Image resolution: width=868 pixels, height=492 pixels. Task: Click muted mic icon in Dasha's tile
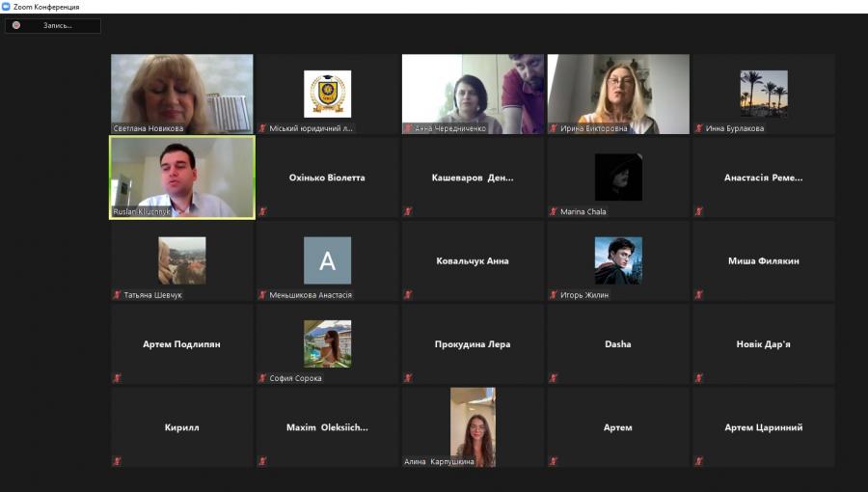tap(554, 378)
